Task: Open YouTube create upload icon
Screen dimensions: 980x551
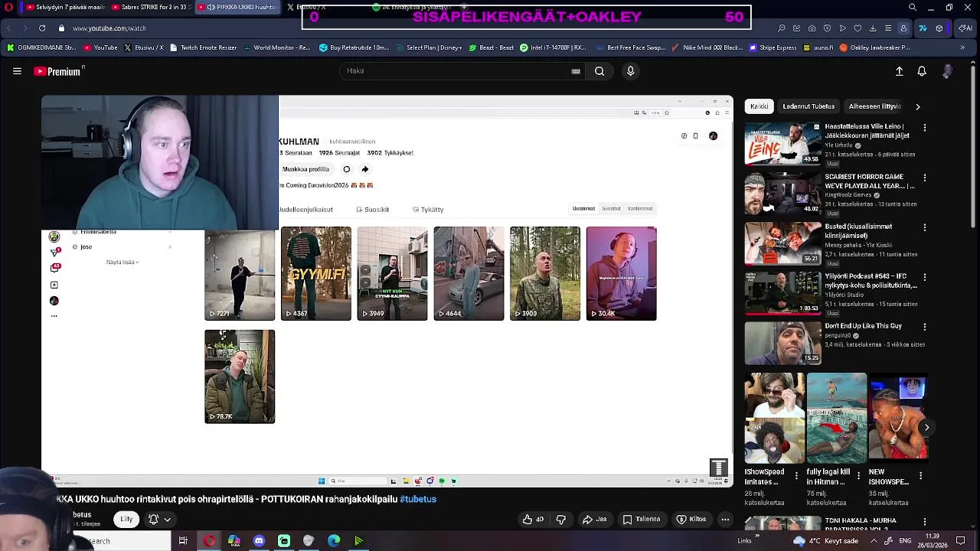Action: [x=900, y=71]
